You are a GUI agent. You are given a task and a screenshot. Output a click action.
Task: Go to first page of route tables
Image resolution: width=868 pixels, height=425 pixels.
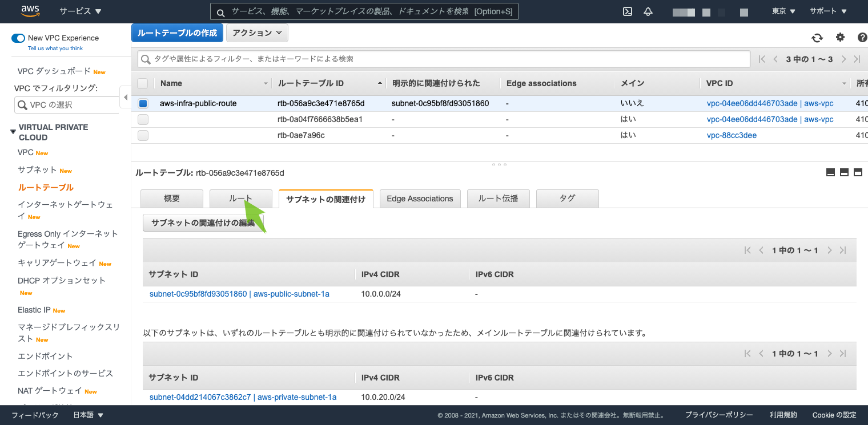pyautogui.click(x=762, y=59)
